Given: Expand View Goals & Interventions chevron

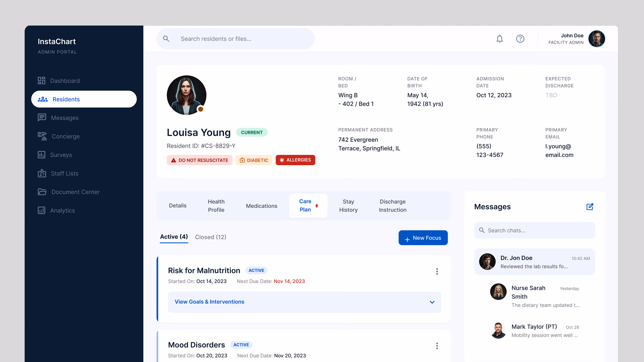Looking at the screenshot, I should pyautogui.click(x=432, y=302).
